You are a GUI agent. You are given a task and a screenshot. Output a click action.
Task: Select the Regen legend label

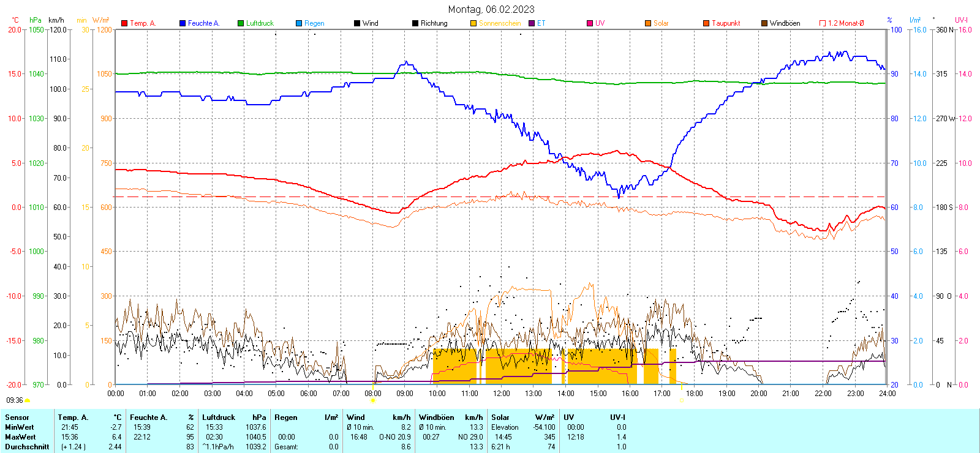(x=314, y=23)
